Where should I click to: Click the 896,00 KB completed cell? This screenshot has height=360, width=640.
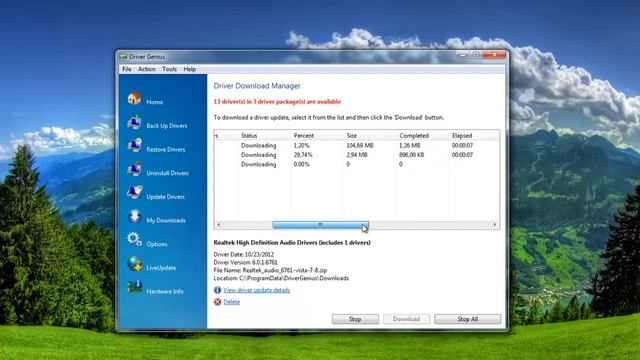(411, 155)
